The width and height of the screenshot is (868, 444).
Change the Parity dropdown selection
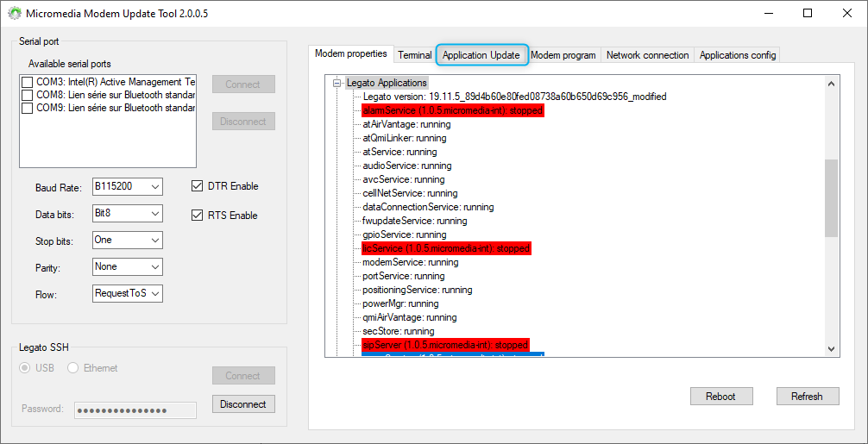[127, 266]
